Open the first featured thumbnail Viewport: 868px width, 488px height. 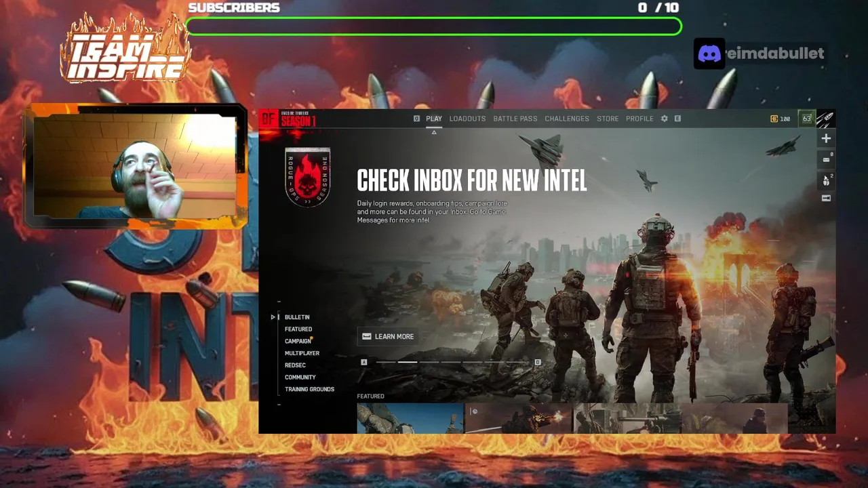click(x=410, y=418)
